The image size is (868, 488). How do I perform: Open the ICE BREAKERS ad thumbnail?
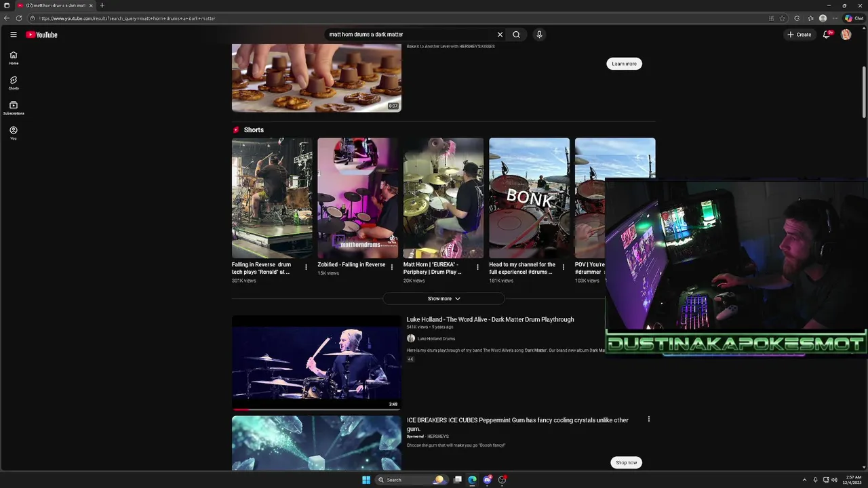(x=317, y=443)
